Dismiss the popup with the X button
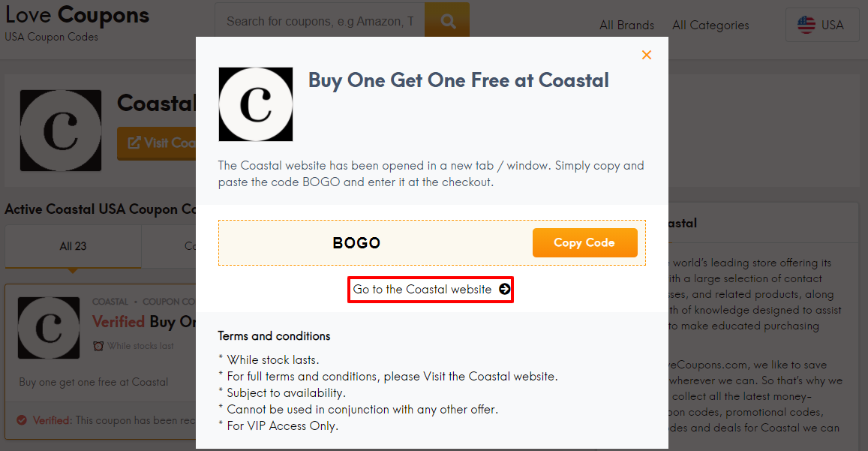This screenshot has width=868, height=451. (x=646, y=55)
